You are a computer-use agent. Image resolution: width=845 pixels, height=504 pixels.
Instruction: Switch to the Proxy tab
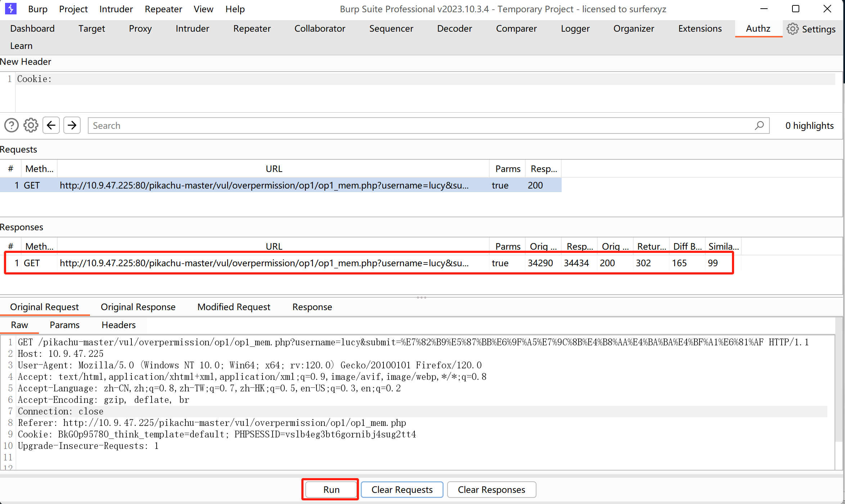point(140,28)
